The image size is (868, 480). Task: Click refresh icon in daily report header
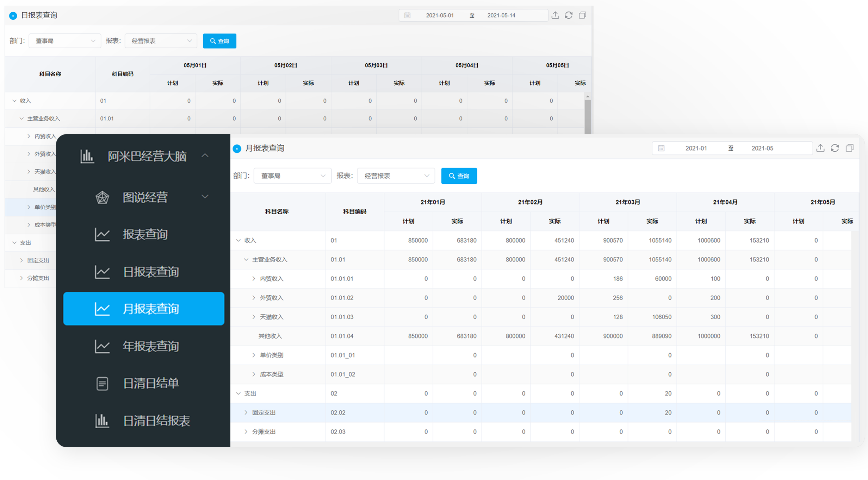click(569, 15)
